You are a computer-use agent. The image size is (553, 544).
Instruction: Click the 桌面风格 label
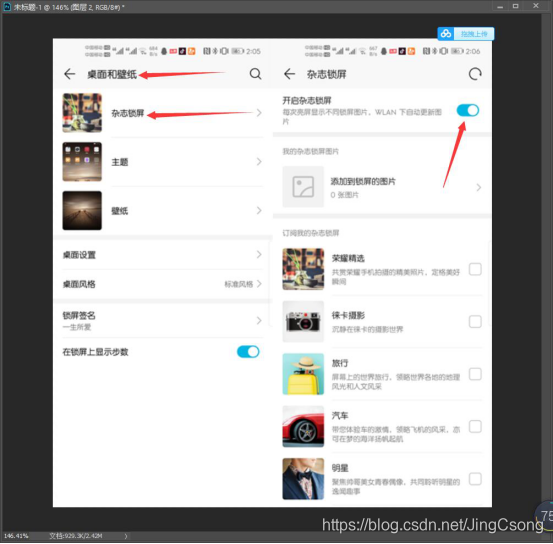coord(79,284)
